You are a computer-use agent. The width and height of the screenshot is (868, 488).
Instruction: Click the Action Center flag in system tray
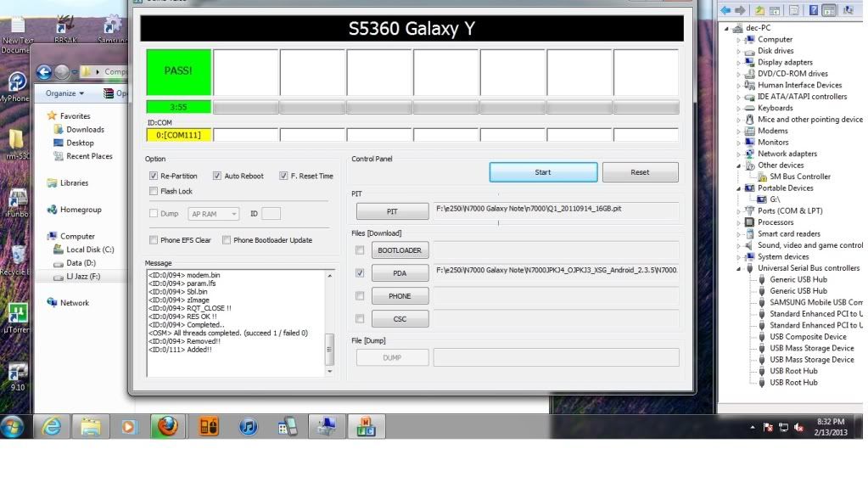[x=769, y=427]
